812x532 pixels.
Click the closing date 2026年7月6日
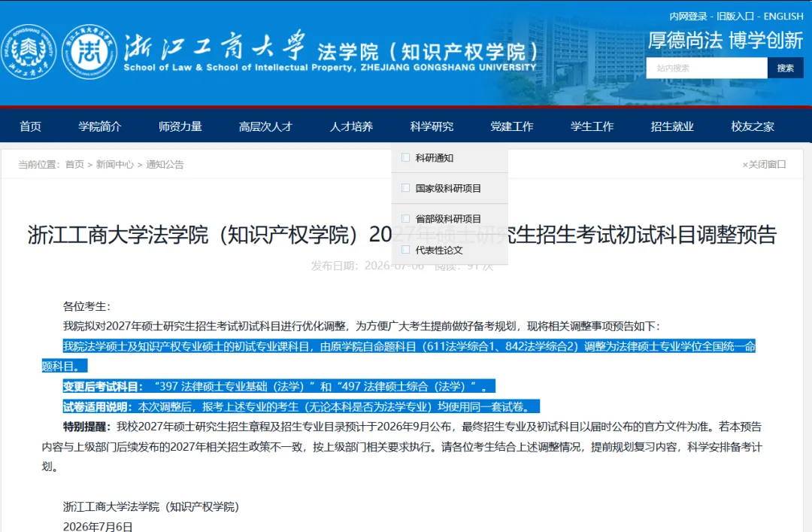[x=97, y=526]
